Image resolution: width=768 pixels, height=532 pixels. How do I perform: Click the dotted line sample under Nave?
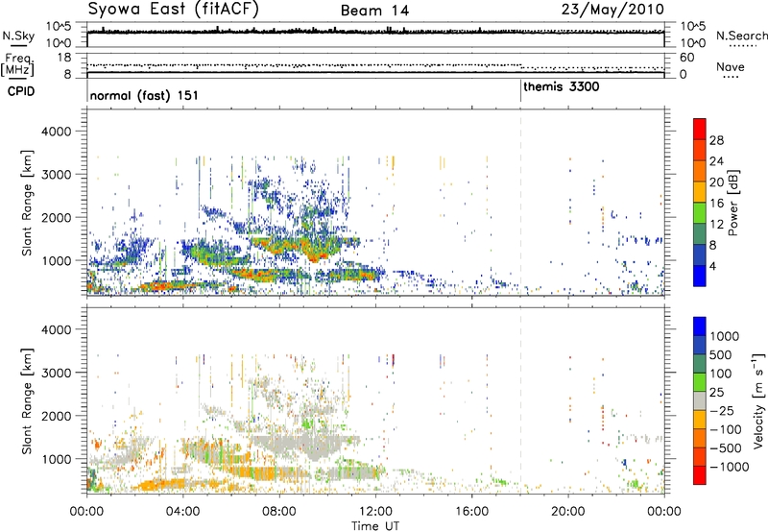pyautogui.click(x=731, y=77)
